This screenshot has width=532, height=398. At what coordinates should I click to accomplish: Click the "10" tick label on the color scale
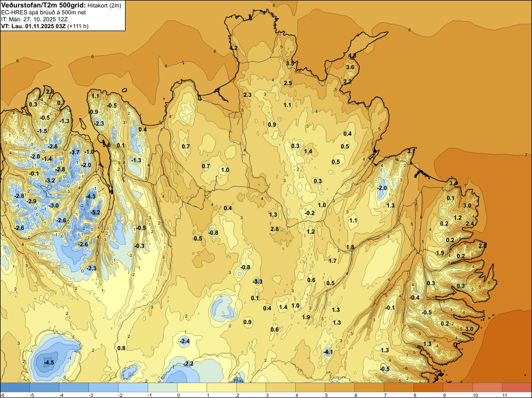pyautogui.click(x=475, y=395)
